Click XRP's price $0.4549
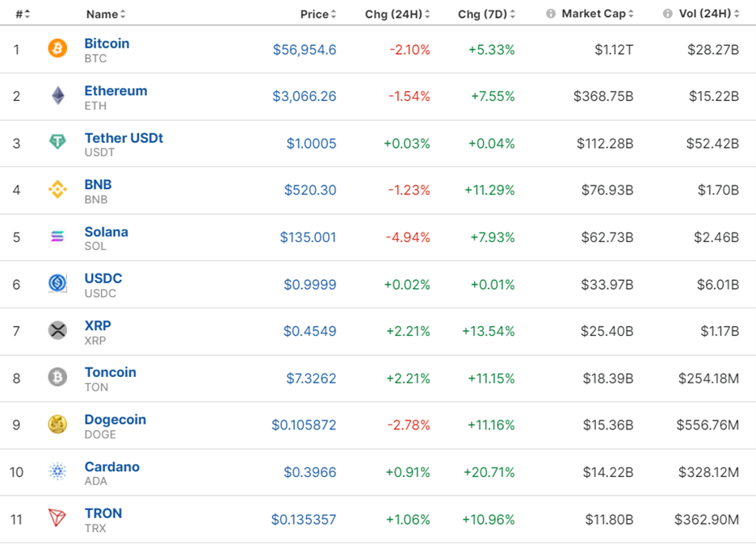The image size is (756, 544). (x=310, y=331)
